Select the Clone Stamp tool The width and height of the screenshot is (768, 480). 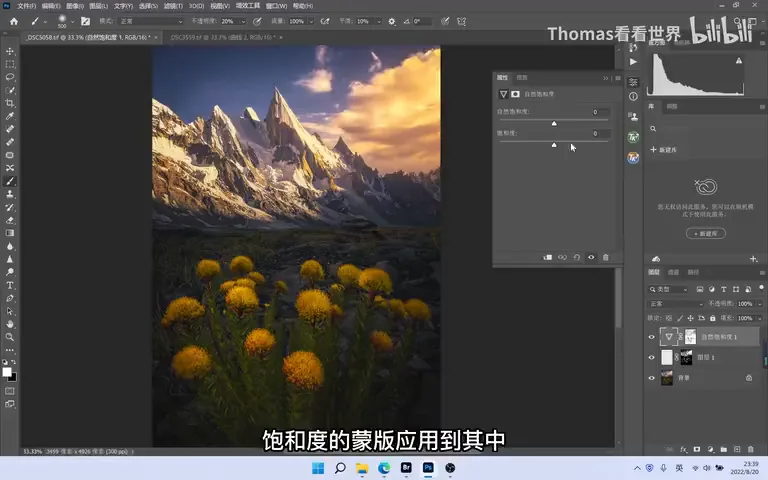pos(10,194)
